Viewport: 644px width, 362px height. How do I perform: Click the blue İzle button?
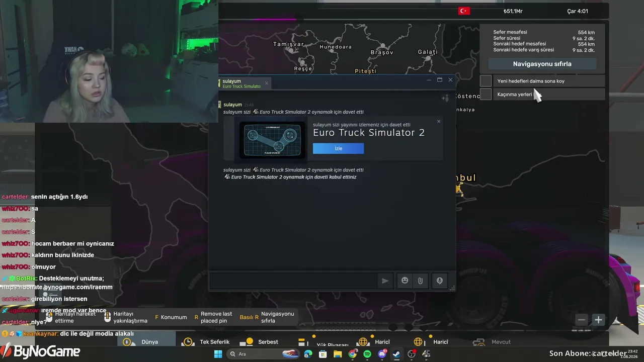coord(338,148)
